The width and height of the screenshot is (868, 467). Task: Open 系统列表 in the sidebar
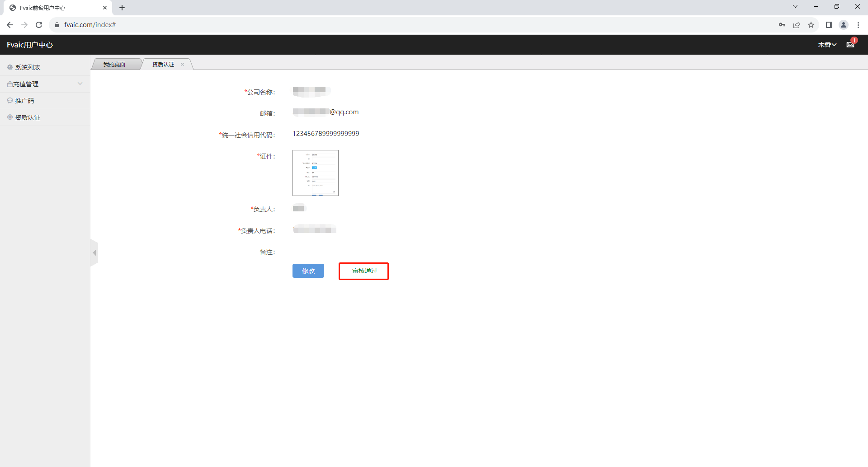click(28, 67)
